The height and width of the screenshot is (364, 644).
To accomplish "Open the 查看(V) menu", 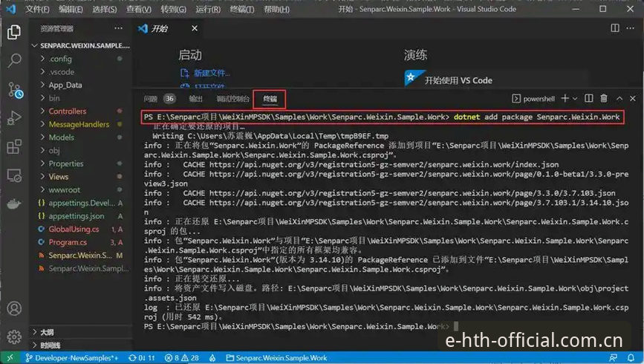I will (138, 9).
